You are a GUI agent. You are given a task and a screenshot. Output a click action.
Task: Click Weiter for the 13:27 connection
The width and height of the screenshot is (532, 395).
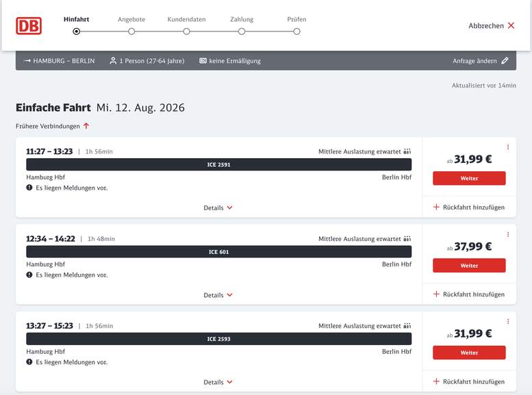[469, 353]
